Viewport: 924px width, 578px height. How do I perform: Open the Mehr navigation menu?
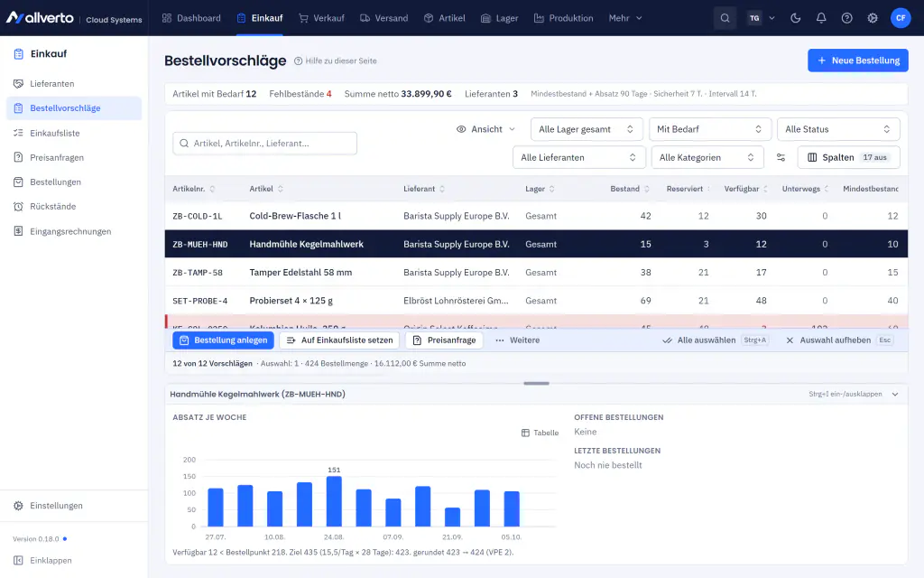click(625, 18)
